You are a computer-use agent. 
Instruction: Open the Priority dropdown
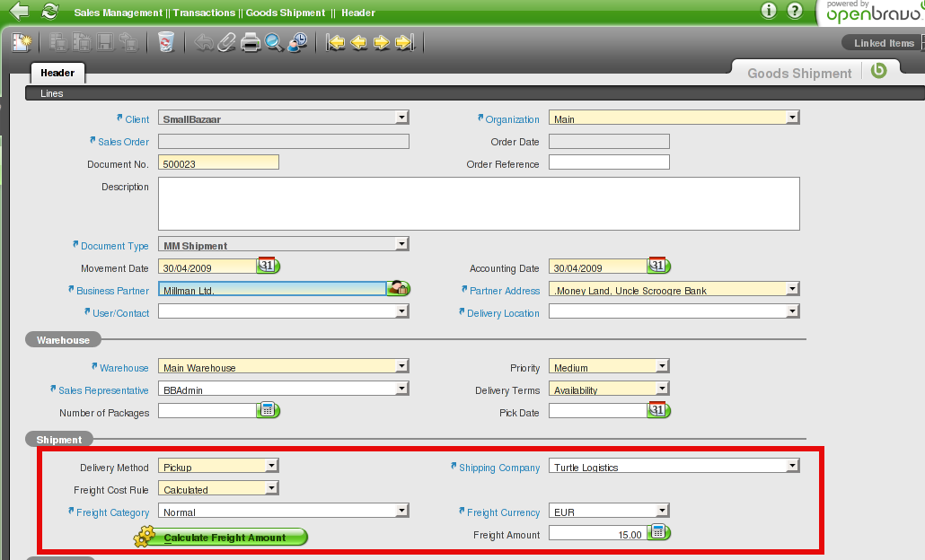662,366
